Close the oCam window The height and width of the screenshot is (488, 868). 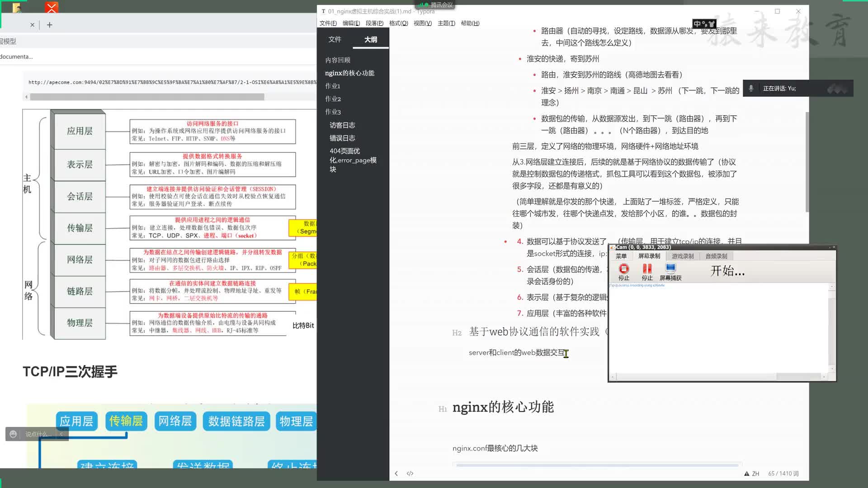pyautogui.click(x=834, y=247)
